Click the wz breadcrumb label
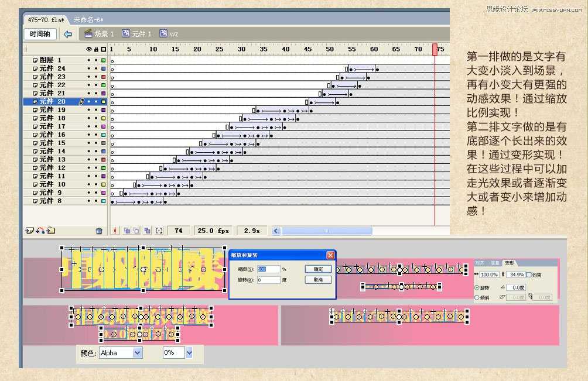The width and height of the screenshot is (588, 381). click(x=174, y=34)
